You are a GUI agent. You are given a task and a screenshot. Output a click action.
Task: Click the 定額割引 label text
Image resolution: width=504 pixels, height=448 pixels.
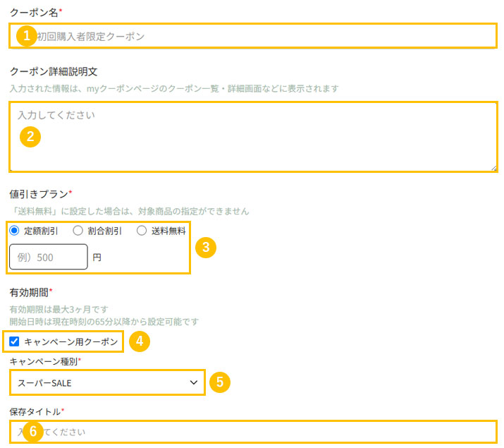41,231
